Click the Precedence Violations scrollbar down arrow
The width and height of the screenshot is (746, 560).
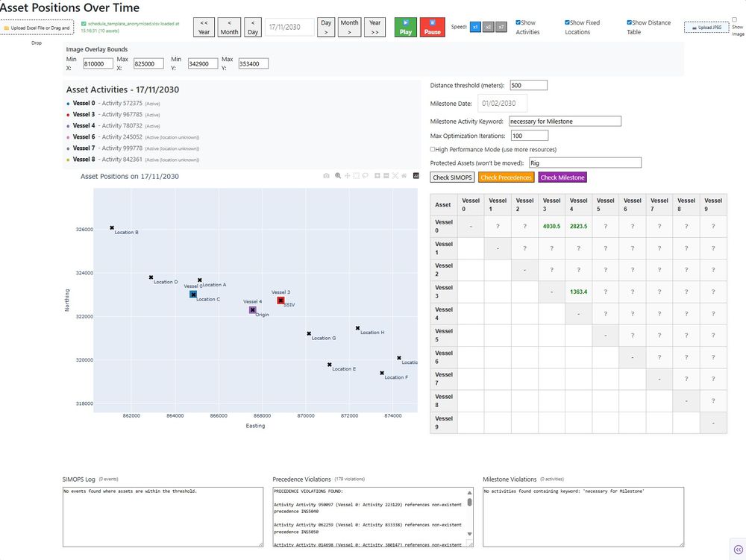(469, 534)
